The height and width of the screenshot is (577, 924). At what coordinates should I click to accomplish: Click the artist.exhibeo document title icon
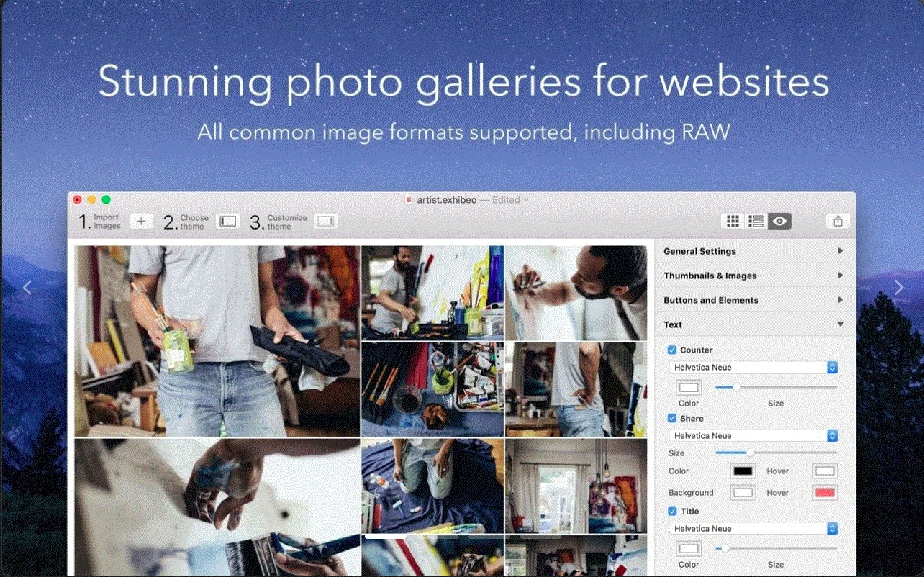click(x=409, y=200)
